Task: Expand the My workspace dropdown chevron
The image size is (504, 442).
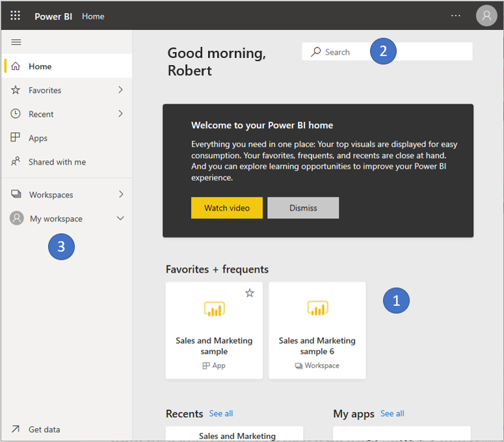Action: pos(120,219)
